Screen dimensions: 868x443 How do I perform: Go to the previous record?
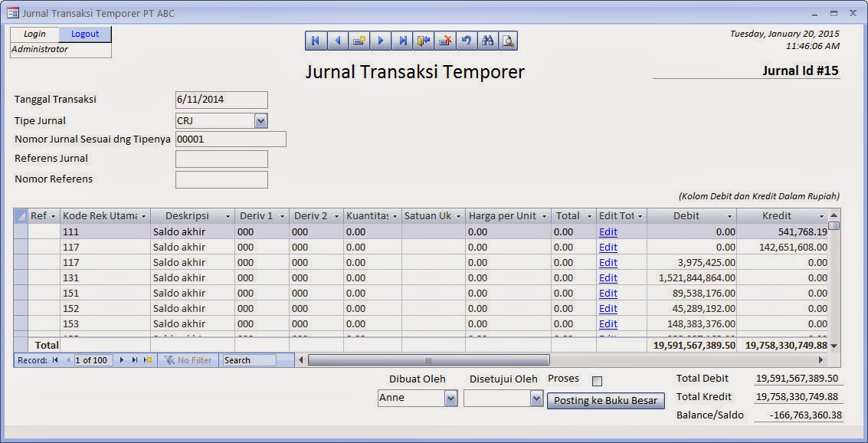(337, 40)
